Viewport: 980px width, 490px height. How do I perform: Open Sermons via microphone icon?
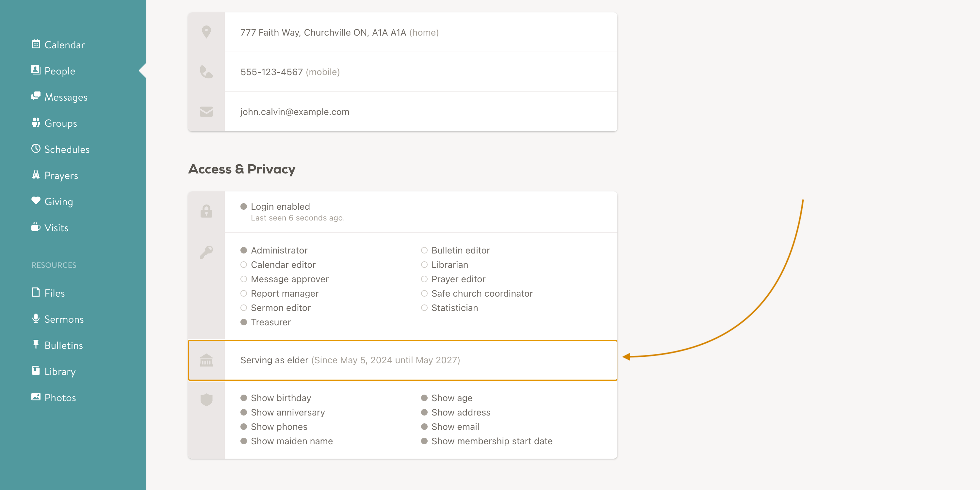(36, 318)
